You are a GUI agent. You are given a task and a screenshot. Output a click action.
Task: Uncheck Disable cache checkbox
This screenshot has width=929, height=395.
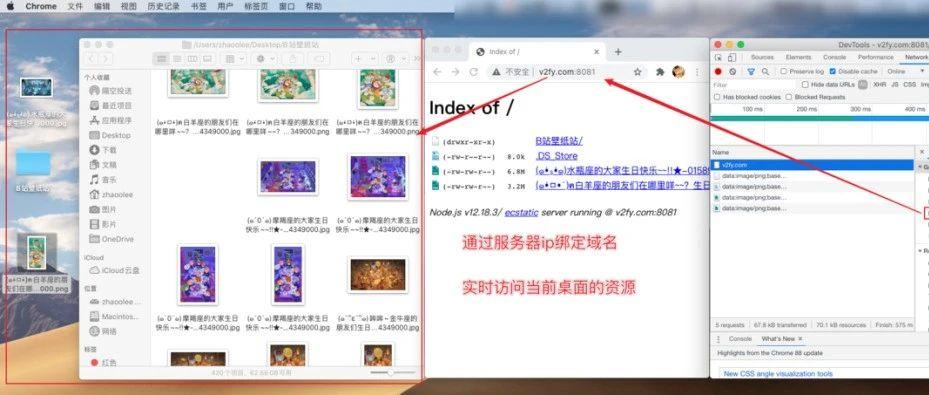[832, 72]
